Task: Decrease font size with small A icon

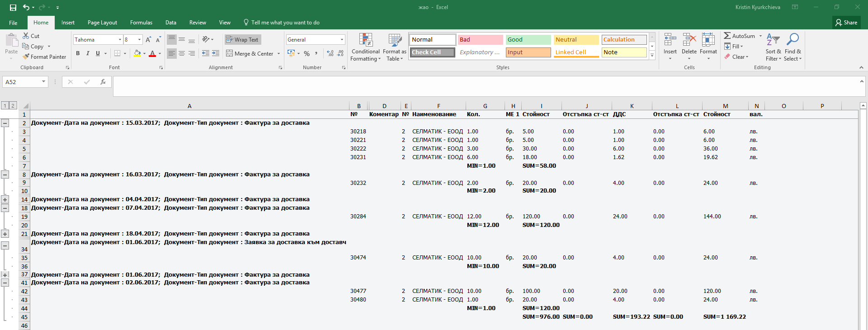Action: click(158, 40)
